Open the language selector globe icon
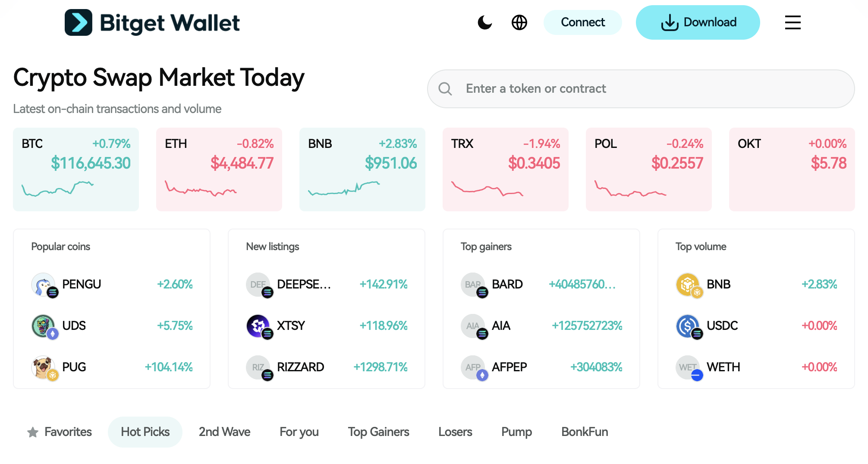 pos(519,22)
